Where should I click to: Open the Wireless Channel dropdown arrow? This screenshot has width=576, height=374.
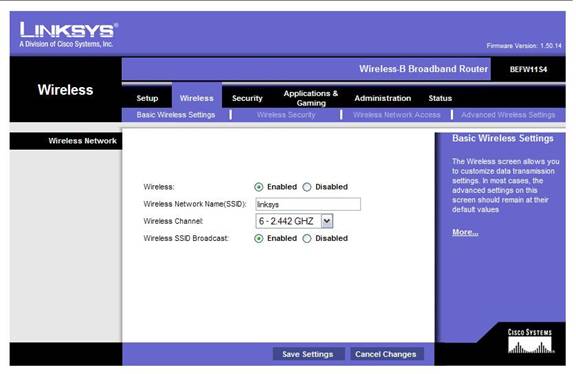(x=327, y=221)
